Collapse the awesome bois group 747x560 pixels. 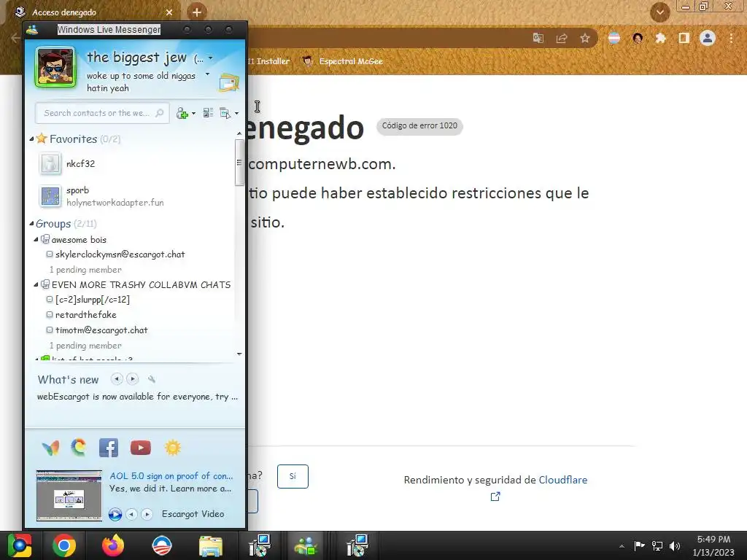pos(36,239)
